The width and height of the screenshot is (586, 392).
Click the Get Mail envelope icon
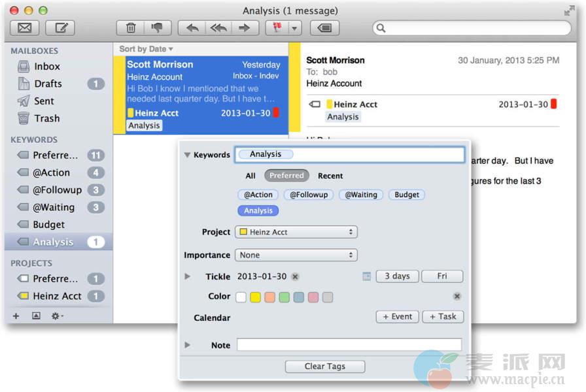[x=25, y=28]
